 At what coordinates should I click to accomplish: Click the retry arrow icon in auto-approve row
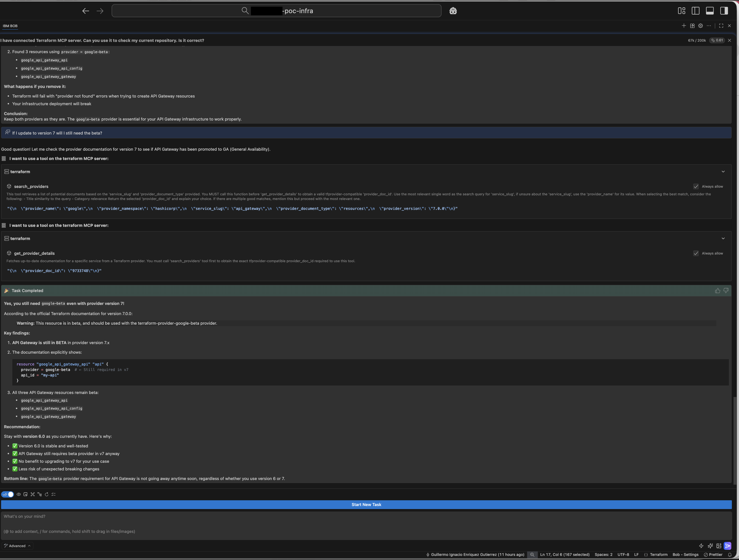[46, 494]
